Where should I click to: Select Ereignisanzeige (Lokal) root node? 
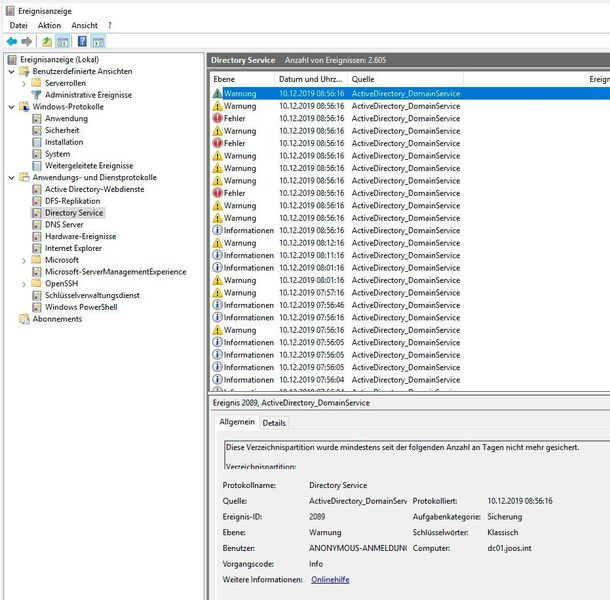[60, 60]
